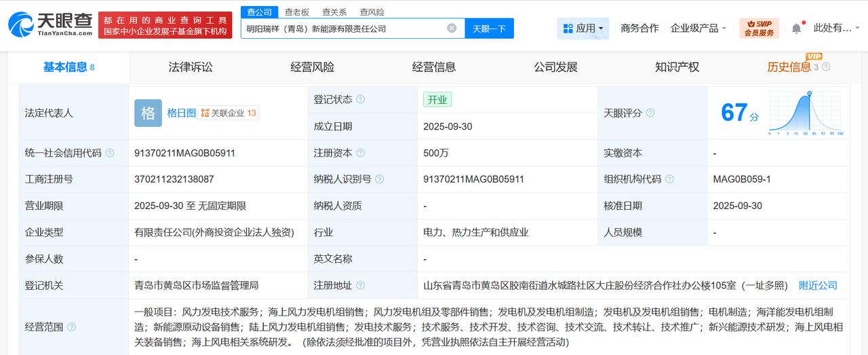The width and height of the screenshot is (868, 355).
Task: Click the 格 avatar of legal representative
Action: [x=148, y=113]
